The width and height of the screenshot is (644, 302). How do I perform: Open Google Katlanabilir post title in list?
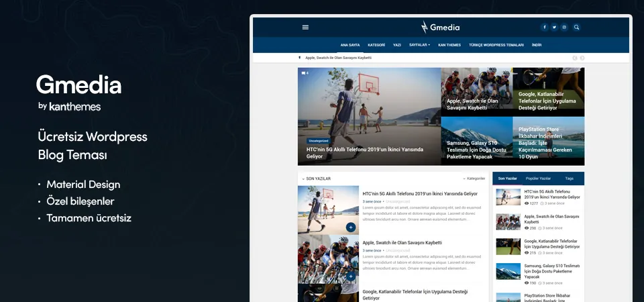[415, 295]
